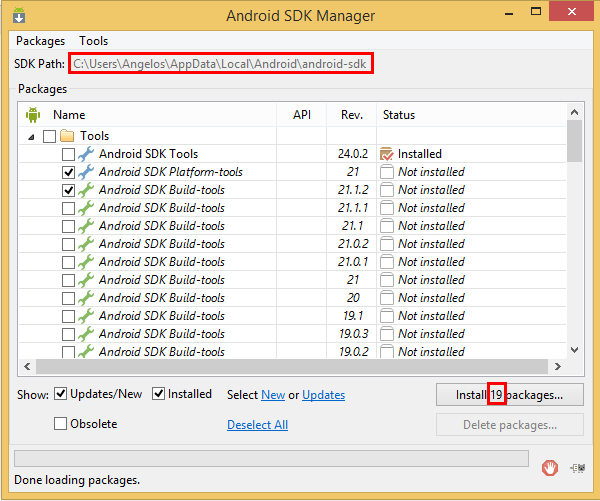The image size is (600, 501).
Task: Check Build-tools 21.0.2 checkbox
Action: 68,244
